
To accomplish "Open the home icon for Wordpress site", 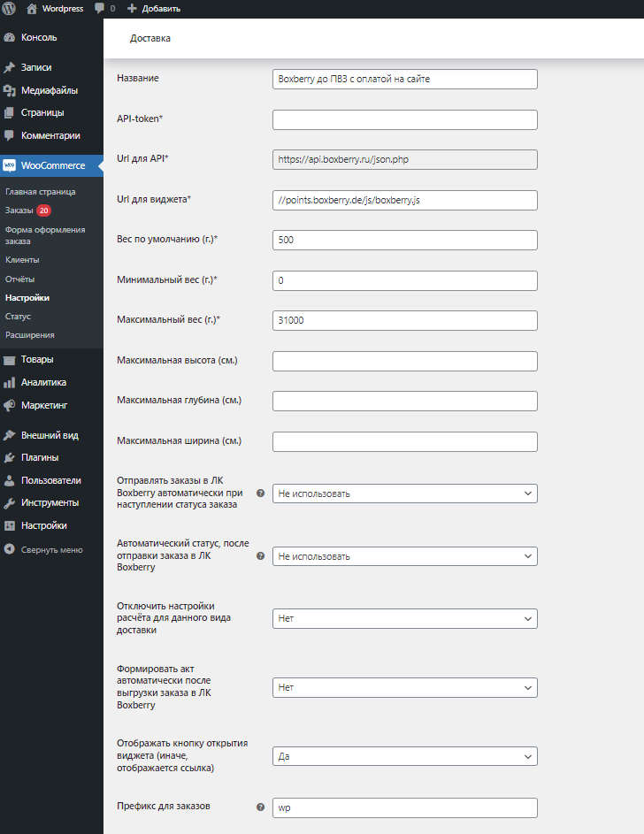I will pos(32,9).
